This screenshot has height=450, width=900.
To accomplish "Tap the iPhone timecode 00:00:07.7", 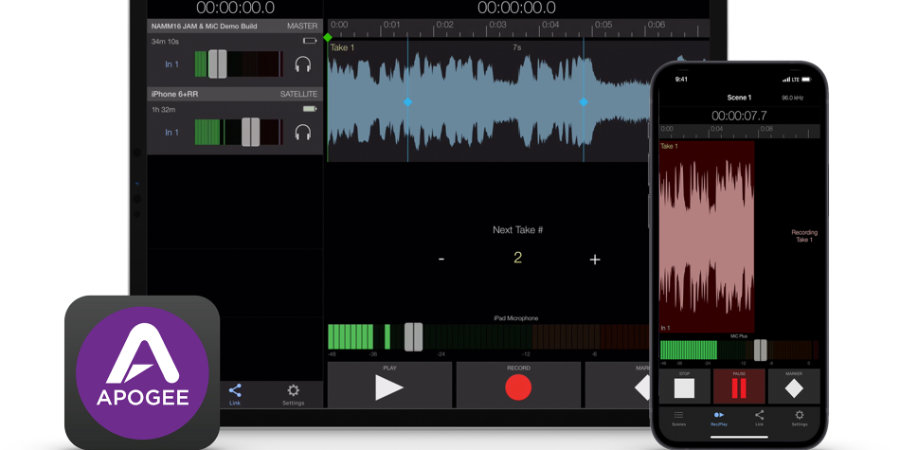I will coord(739,115).
